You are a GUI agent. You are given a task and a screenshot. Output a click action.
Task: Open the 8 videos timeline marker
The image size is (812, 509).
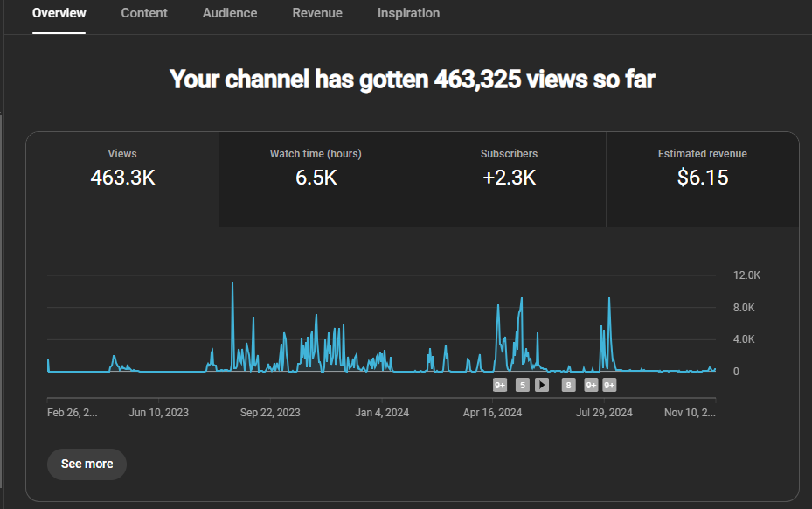(568, 385)
